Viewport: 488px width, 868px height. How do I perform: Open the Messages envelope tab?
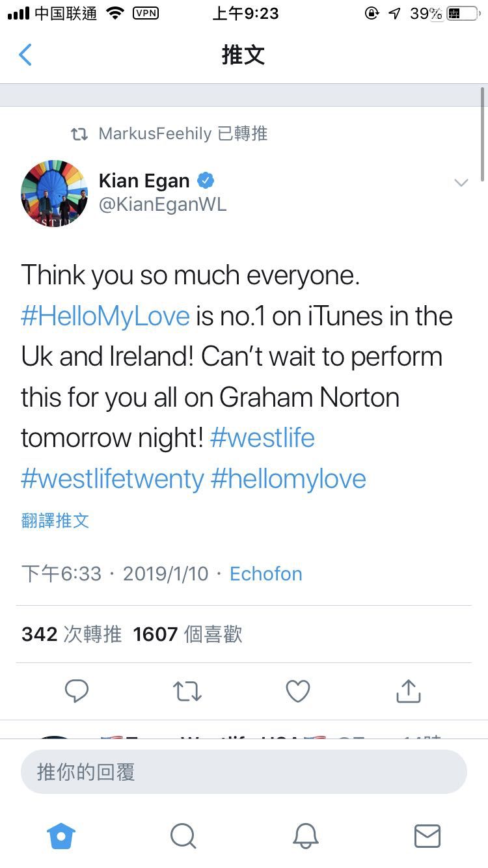(427, 835)
